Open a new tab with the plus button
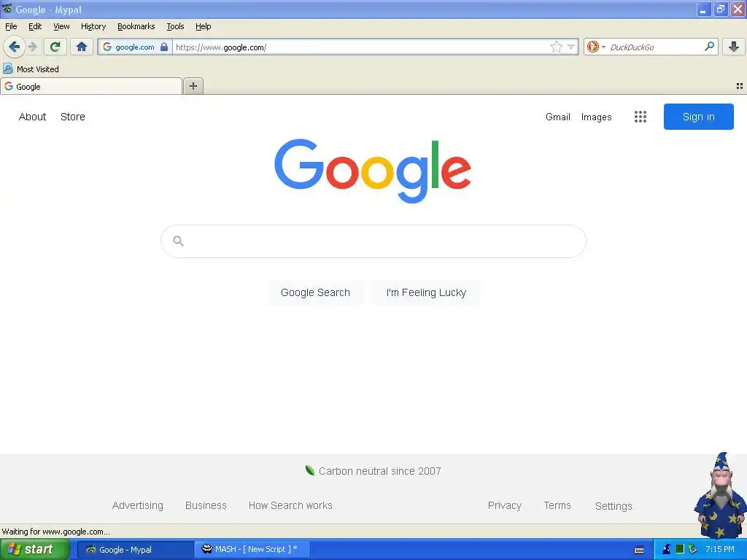This screenshot has width=747, height=560. pyautogui.click(x=193, y=86)
